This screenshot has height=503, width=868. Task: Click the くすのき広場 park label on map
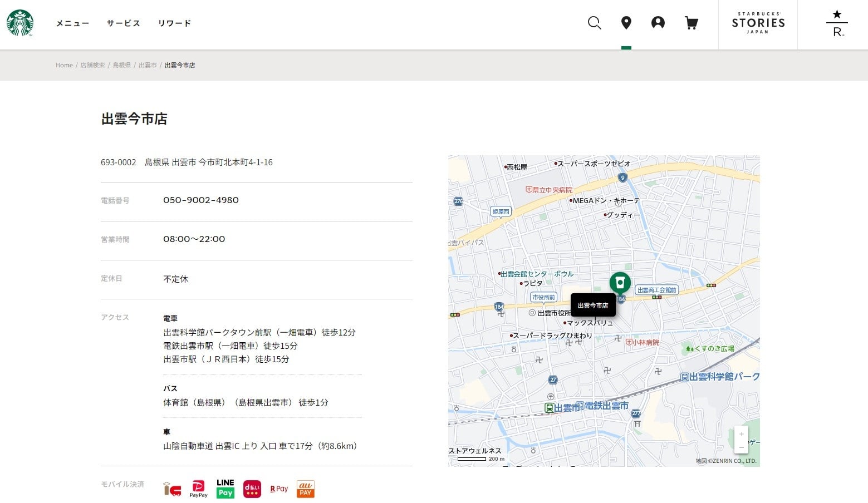pos(710,348)
